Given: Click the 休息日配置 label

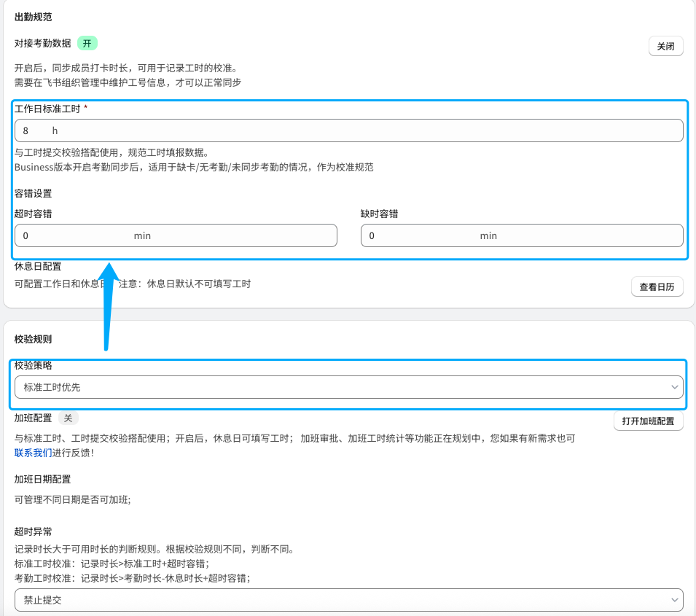Looking at the screenshot, I should pos(38,267).
